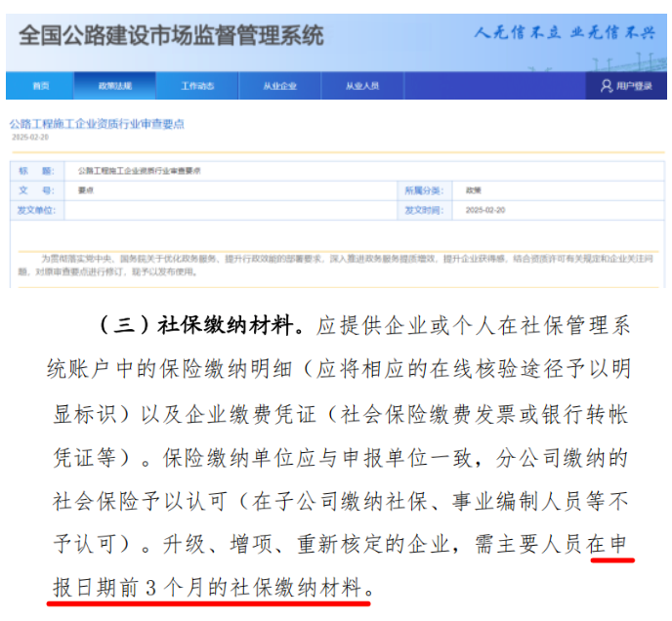The image size is (672, 621).
Task: Open the 公路工程施工企业资质行业审查要点 title link
Action: pos(97,124)
